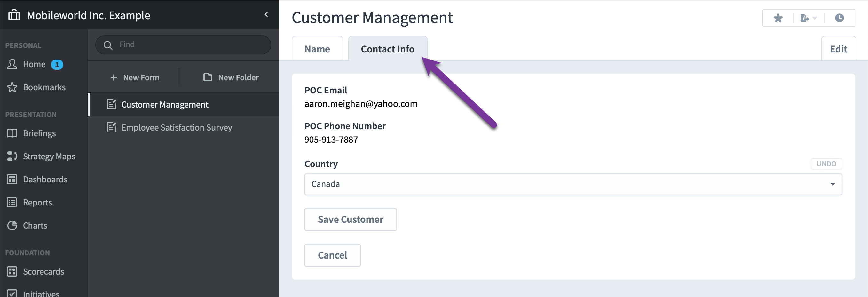Screen dimensions: 868x297
Task: Open the Country dropdown showing Canada
Action: (573, 184)
